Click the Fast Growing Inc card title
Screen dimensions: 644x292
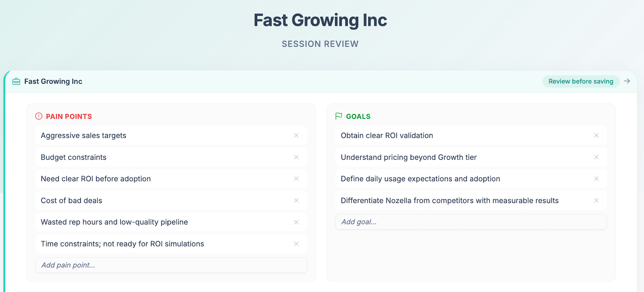coord(53,81)
